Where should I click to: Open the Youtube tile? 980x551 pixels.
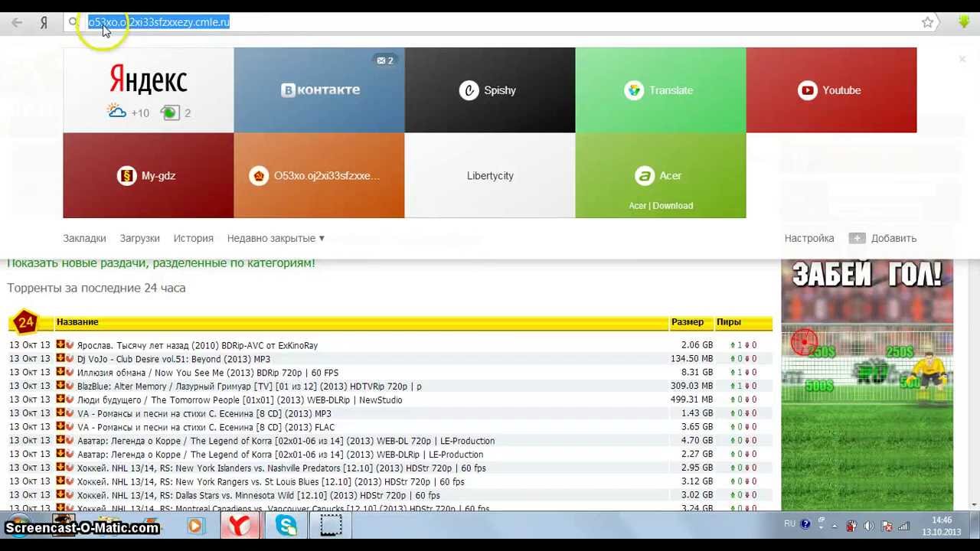831,90
